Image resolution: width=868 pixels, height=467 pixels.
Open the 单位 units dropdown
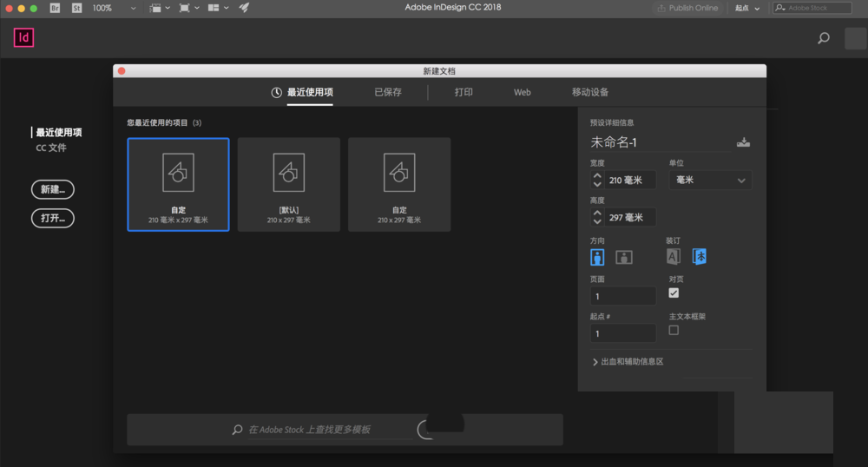coord(709,181)
